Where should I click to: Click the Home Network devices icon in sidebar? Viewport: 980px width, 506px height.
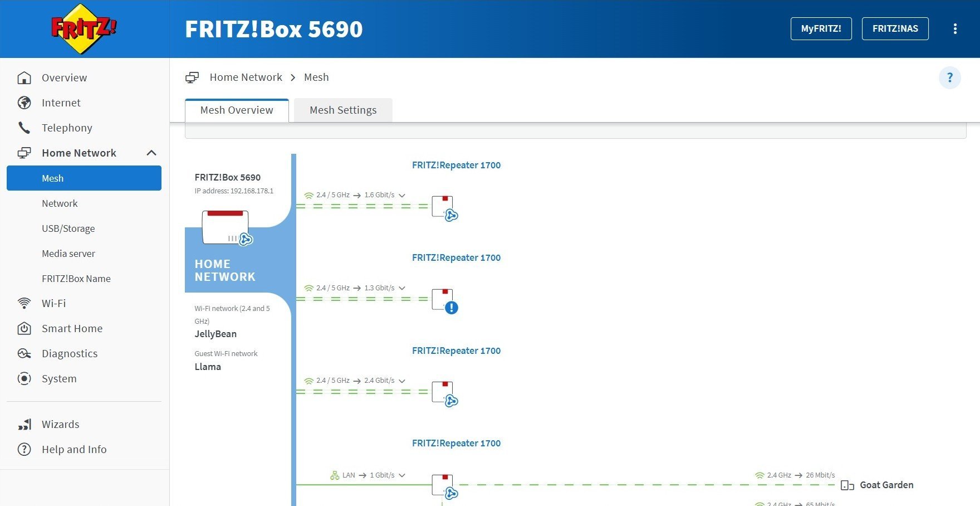(24, 153)
